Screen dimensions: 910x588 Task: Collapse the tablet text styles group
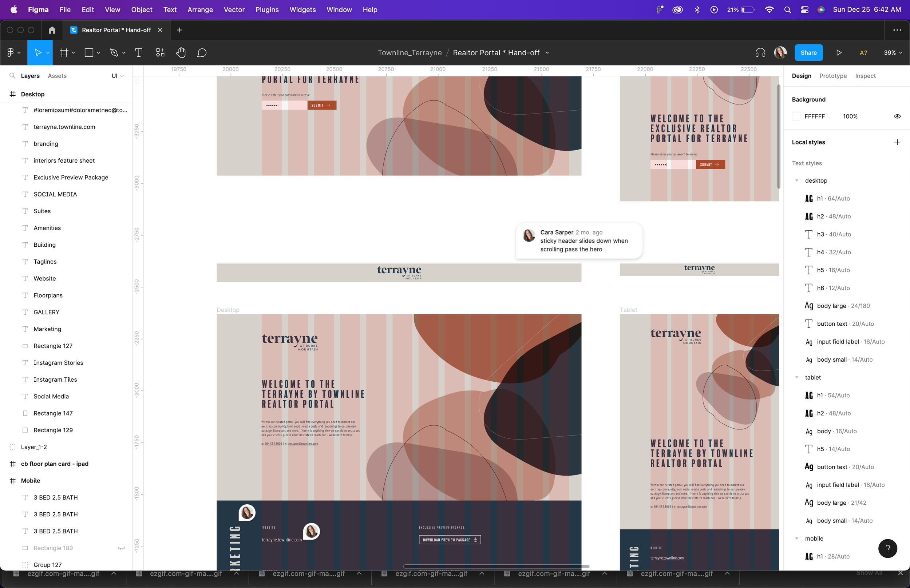[x=796, y=378]
